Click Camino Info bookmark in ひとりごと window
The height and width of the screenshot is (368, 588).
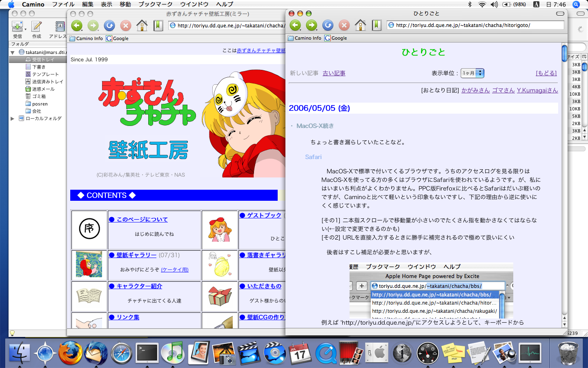click(305, 38)
